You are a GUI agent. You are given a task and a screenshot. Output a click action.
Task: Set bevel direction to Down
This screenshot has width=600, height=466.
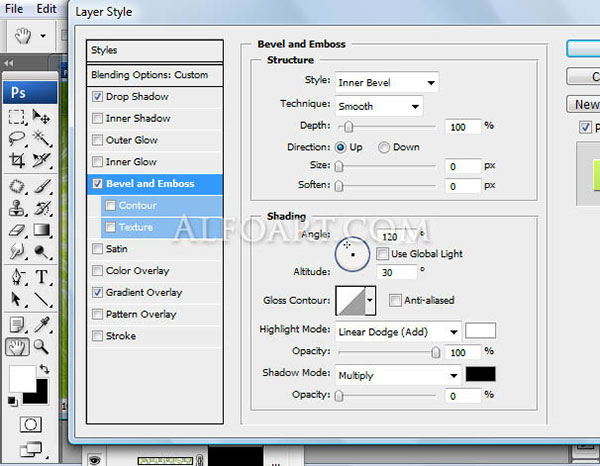coord(384,147)
